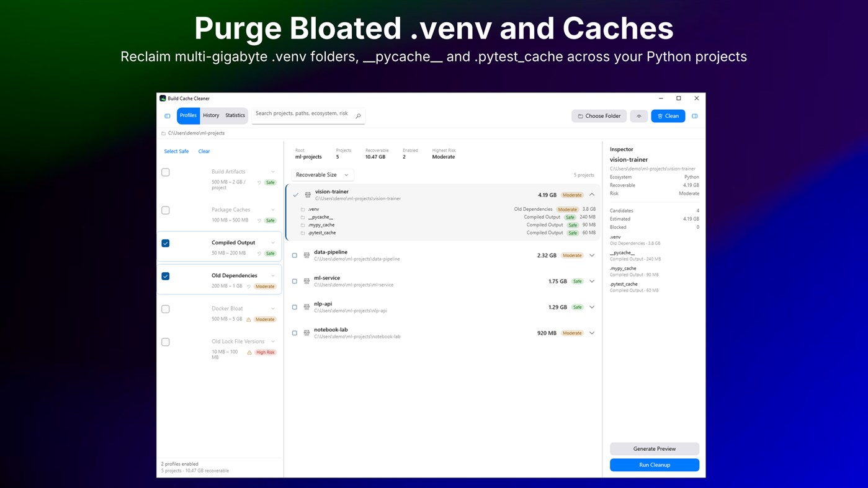The width and height of the screenshot is (868, 488).
Task: Collapse the vision-trainer project row
Action: 592,195
